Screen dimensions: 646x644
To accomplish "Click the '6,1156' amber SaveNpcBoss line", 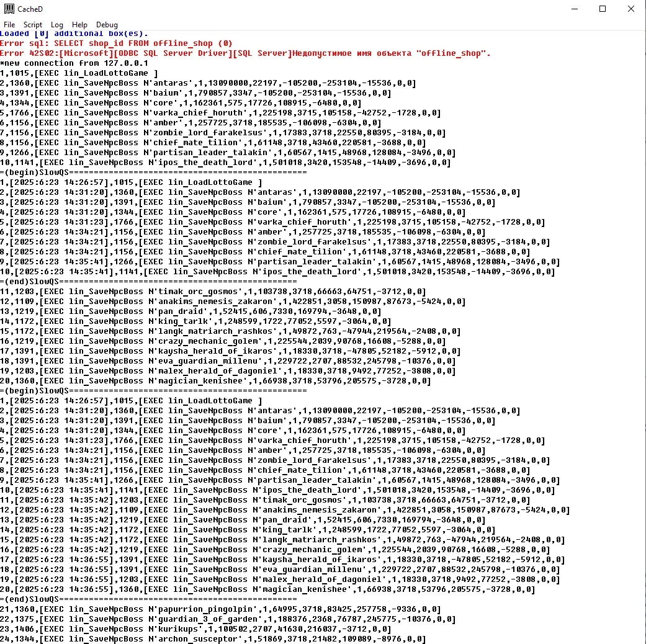I will pyautogui.click(x=191, y=123).
